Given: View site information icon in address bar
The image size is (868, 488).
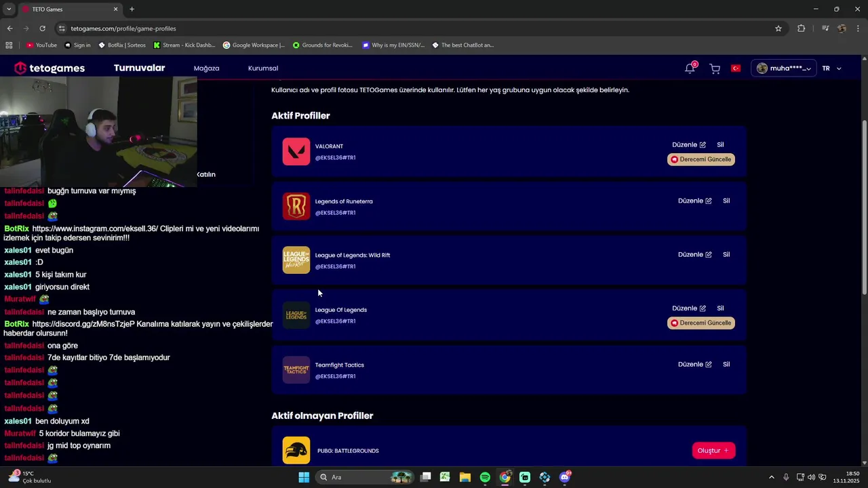Looking at the screenshot, I should (62, 28).
